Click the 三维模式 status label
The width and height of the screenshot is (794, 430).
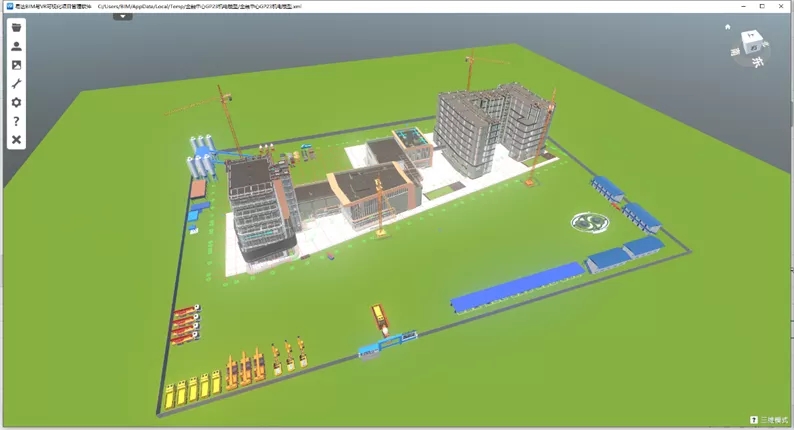coord(774,420)
